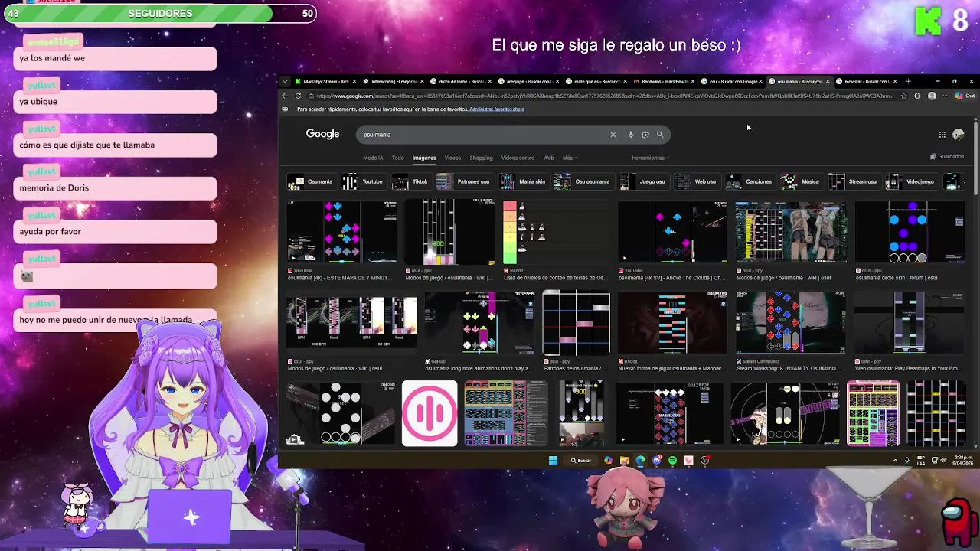Open the dulce de leche browser tab
Image resolution: width=980 pixels, height=551 pixels.
(460, 81)
